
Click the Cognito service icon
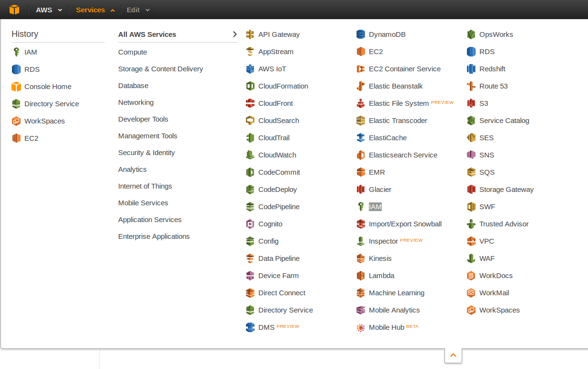pos(250,224)
